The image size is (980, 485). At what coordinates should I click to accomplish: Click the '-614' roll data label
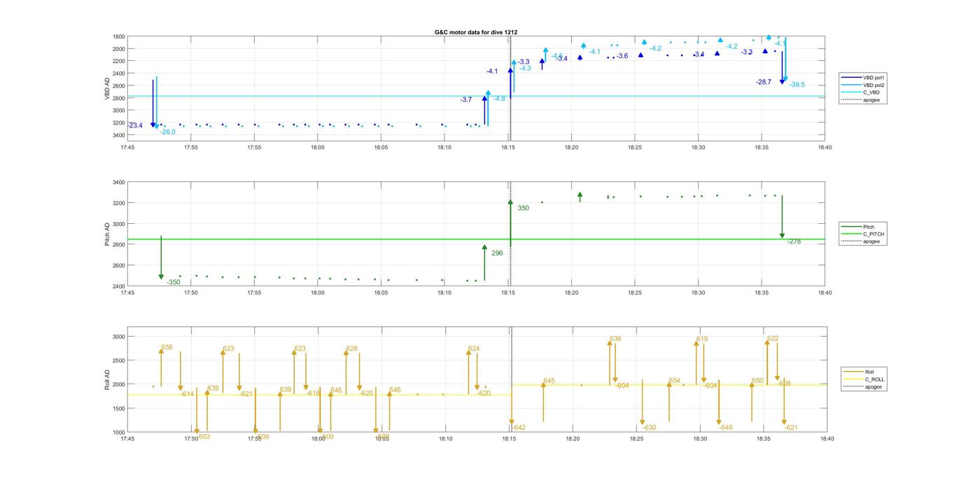[187, 394]
